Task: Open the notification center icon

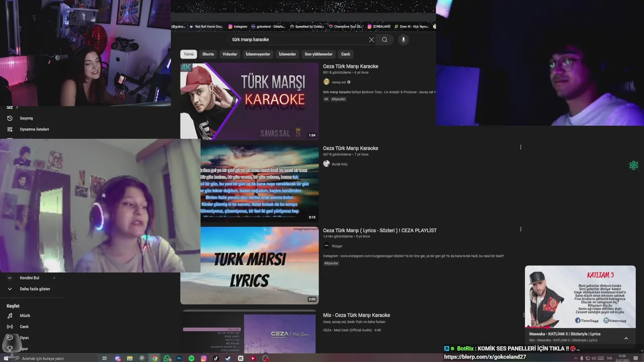Action: point(635,358)
